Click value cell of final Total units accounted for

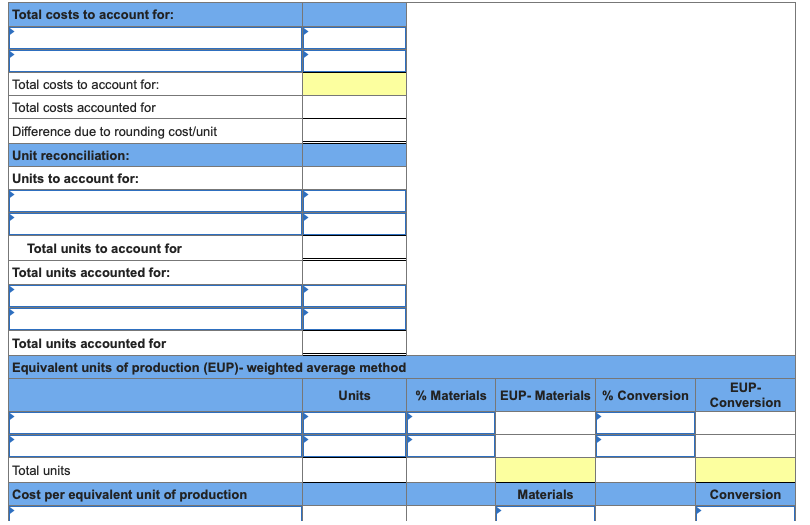click(354, 343)
